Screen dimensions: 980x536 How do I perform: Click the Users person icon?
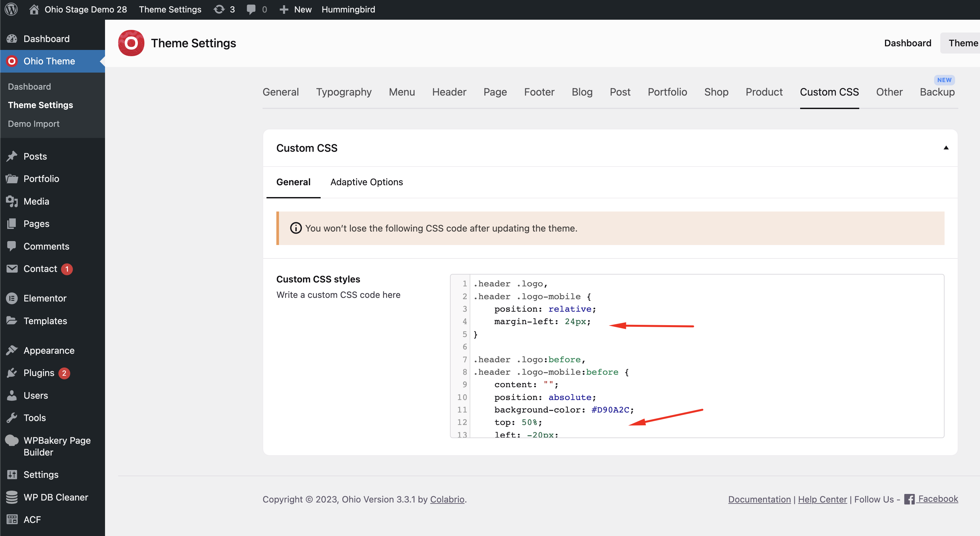(x=12, y=395)
